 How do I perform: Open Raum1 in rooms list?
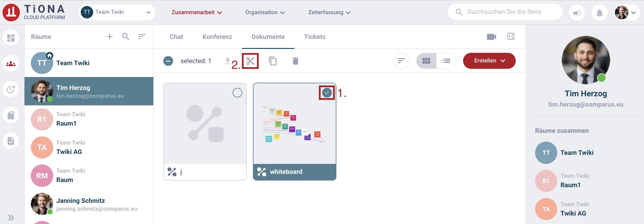click(x=89, y=119)
